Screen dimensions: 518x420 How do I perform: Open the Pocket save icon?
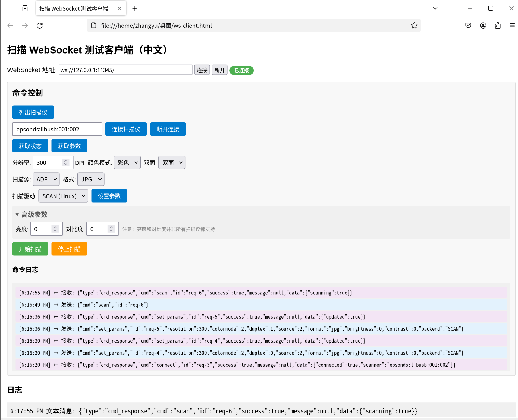click(x=468, y=26)
